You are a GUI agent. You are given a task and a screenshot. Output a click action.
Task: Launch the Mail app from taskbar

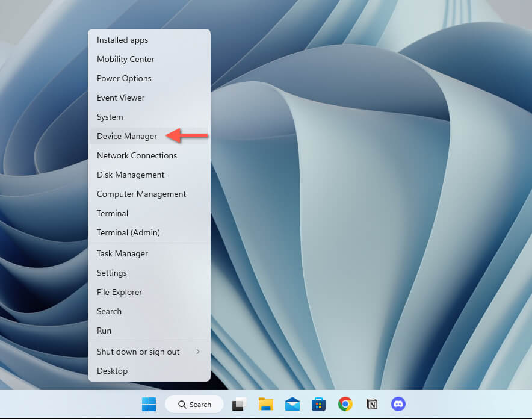pos(292,404)
